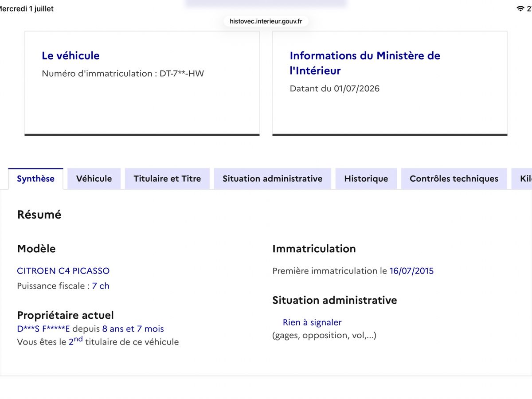Click the (gages, opposition, vol,...) note
Viewport: 532px width, 399px height.
pyautogui.click(x=324, y=335)
